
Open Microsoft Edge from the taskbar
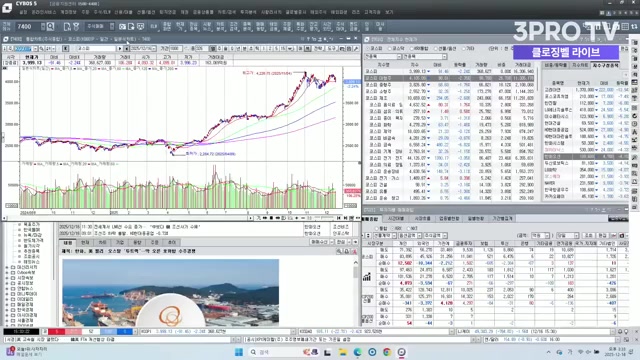point(358,352)
